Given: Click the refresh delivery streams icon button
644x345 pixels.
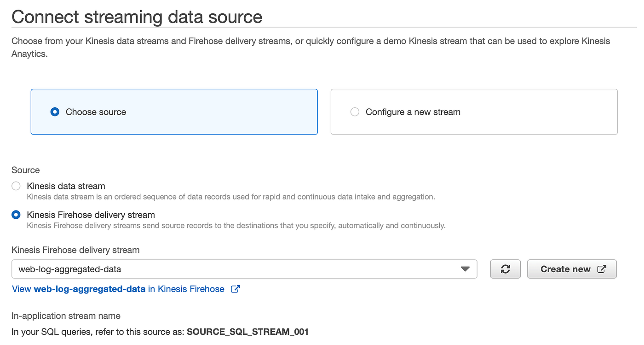Looking at the screenshot, I should tap(505, 269).
